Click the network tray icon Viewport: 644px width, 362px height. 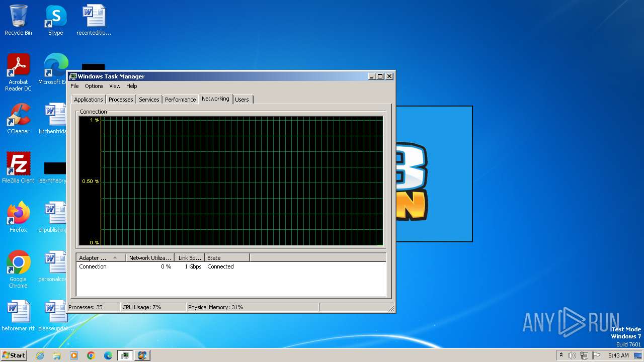point(584,355)
